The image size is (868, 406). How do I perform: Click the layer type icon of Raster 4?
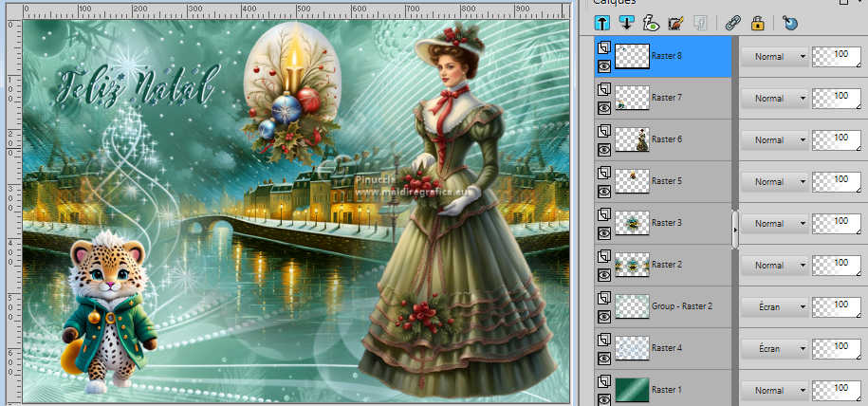tap(604, 341)
